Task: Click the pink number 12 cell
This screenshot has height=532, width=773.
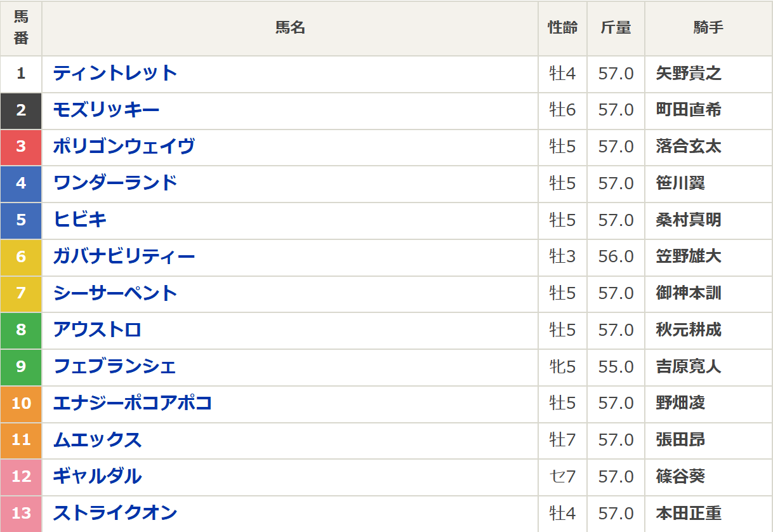Action: point(21,476)
